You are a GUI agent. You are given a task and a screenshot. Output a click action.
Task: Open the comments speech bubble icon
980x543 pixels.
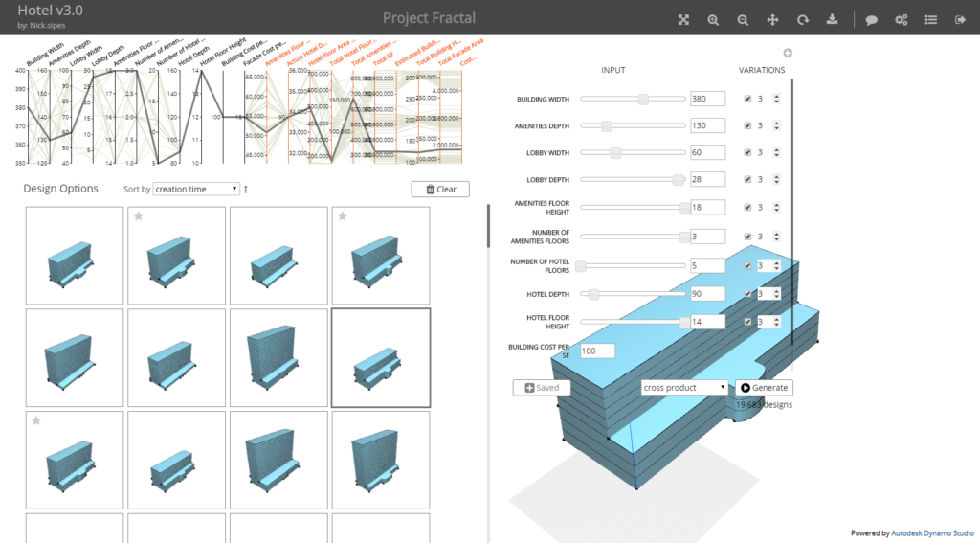(871, 20)
